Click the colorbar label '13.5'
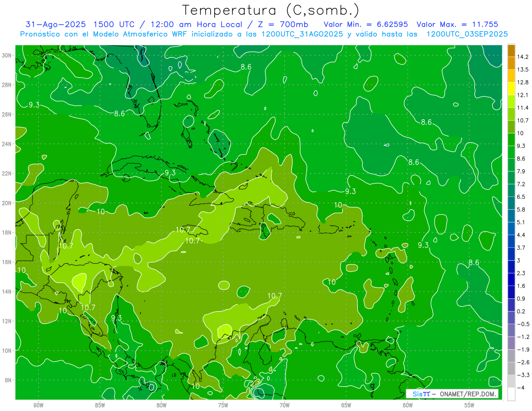Screen dimensions: 532x411 point(523,70)
